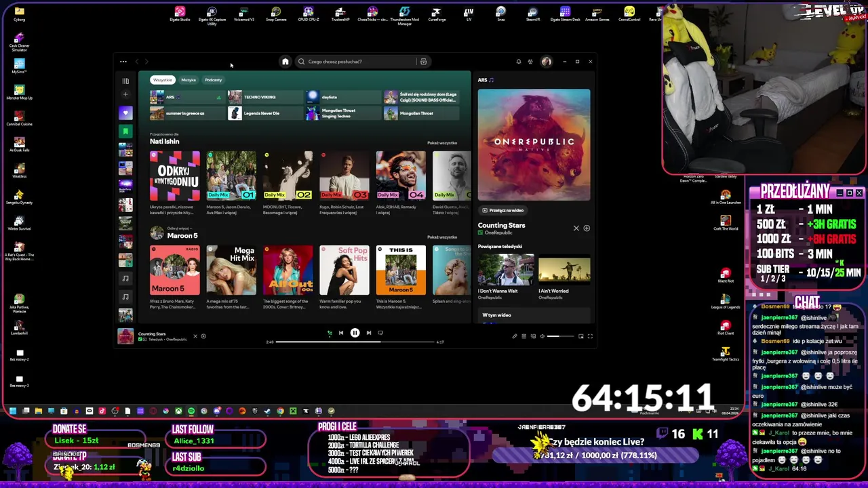Open Connect to a device icon
This screenshot has height=488, width=868.
click(x=533, y=336)
